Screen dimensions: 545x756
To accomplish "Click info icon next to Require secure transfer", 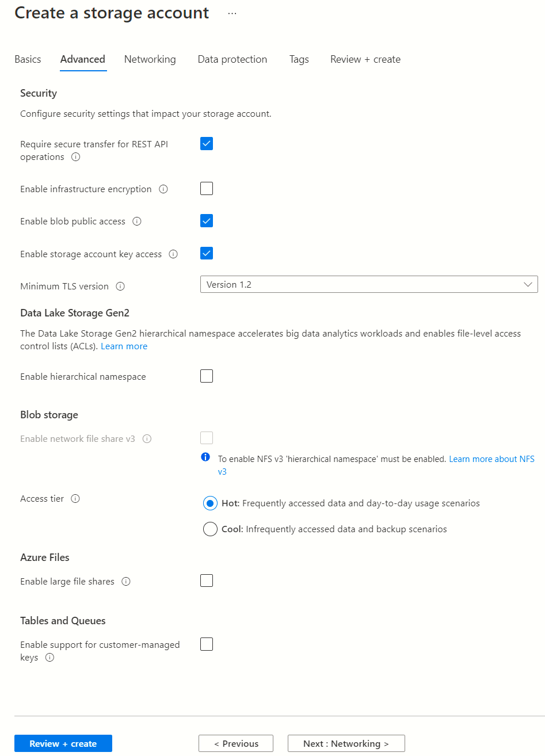I will point(75,157).
